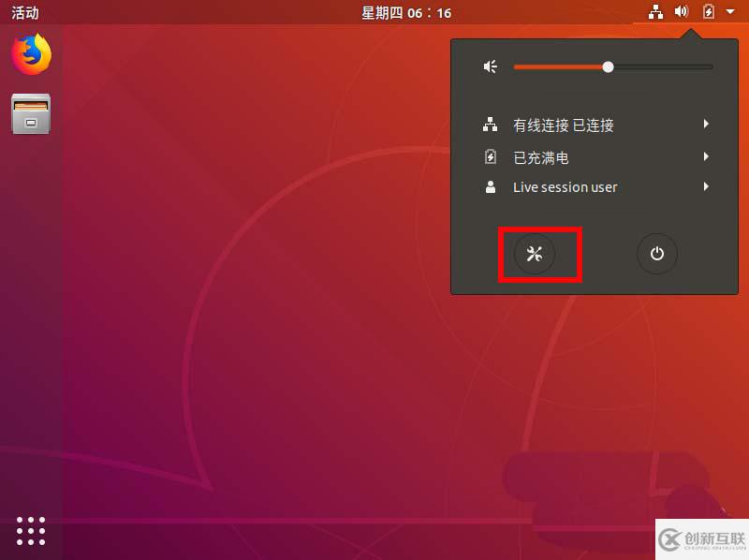Image resolution: width=749 pixels, height=560 pixels.
Task: Click the user icon beside Live session user
Action: coord(490,187)
